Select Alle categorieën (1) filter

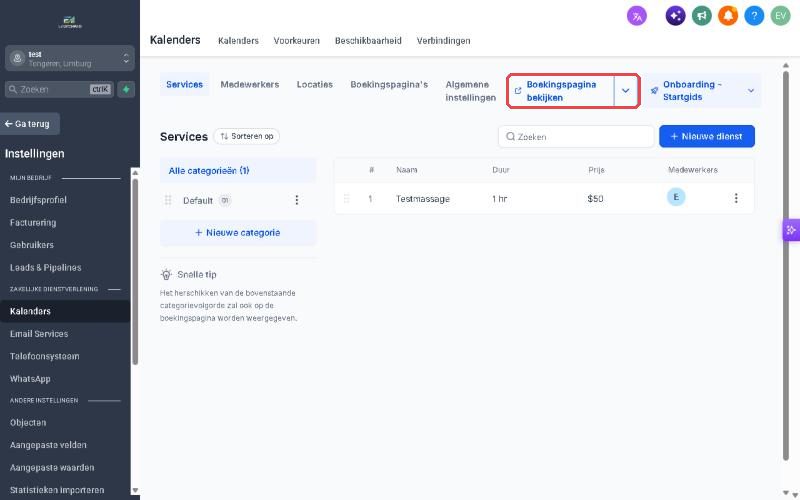[x=238, y=171]
